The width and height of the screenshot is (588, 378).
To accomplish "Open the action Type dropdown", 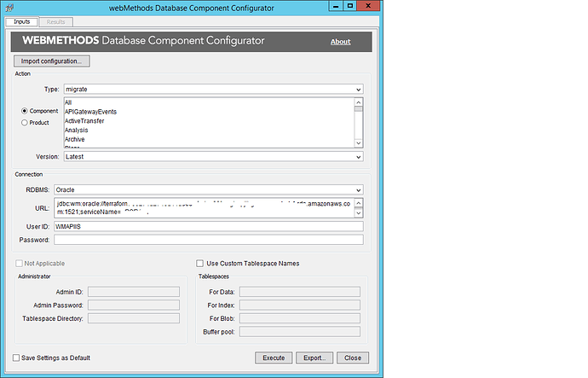I will tap(213, 90).
